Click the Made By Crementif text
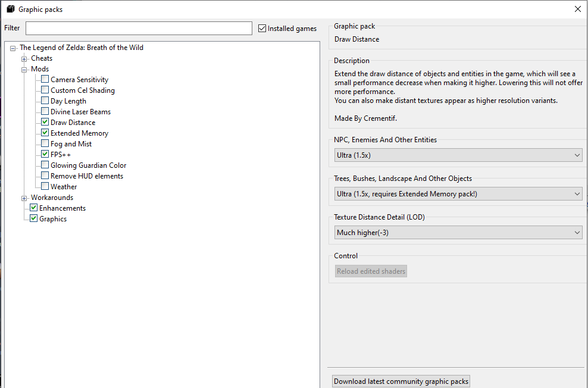 (365, 118)
